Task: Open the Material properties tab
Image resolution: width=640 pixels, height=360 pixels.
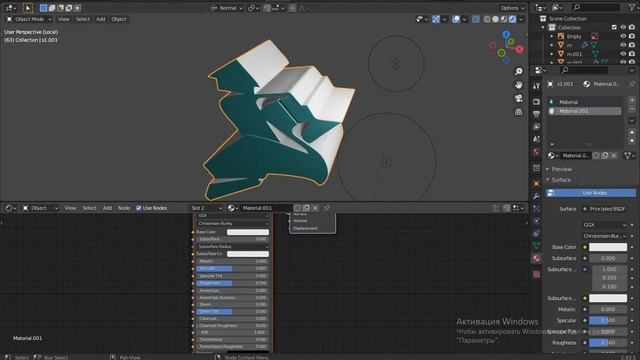Action: click(536, 258)
